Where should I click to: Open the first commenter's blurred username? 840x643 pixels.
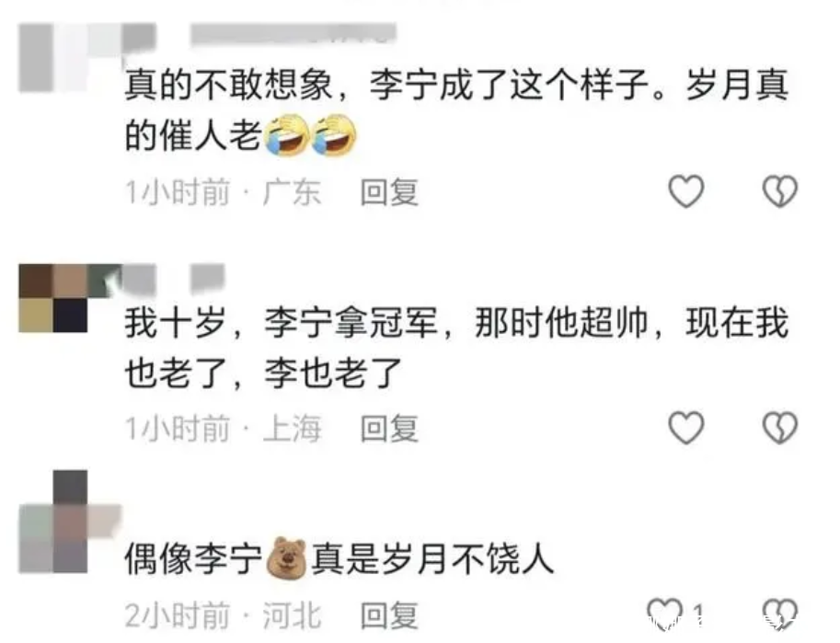click(x=293, y=33)
